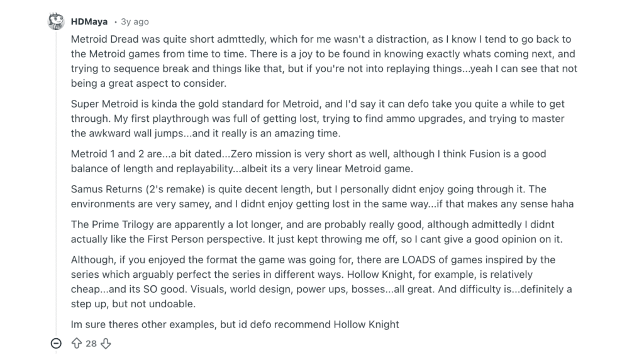Click the final line starting "Im sure theres other examples"
This screenshot has width=644, height=362.
235,324
